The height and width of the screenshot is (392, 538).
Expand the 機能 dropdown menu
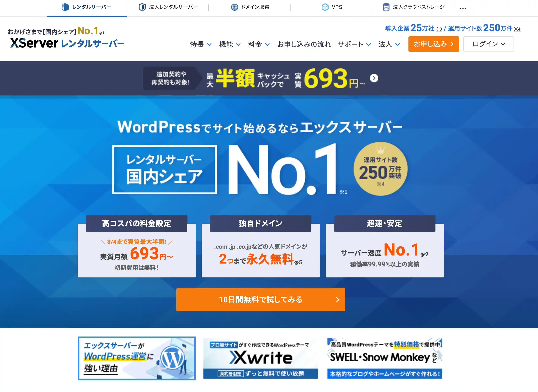click(x=230, y=44)
